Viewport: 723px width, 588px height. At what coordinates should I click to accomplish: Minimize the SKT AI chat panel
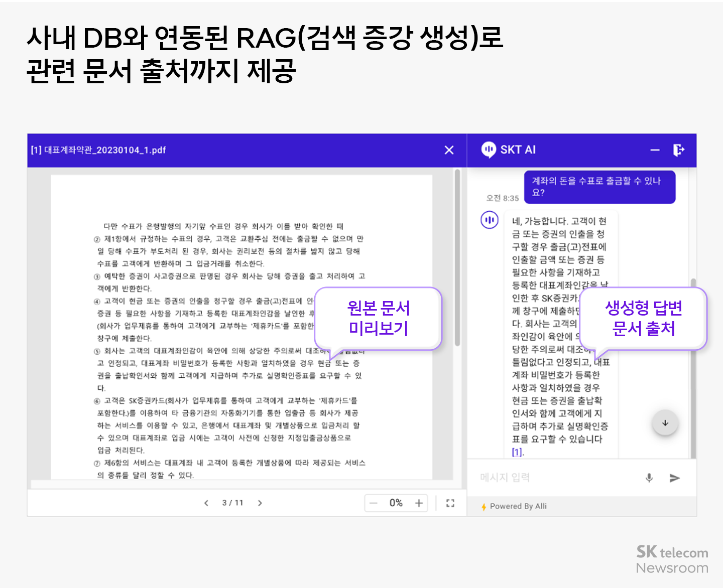tap(655, 150)
